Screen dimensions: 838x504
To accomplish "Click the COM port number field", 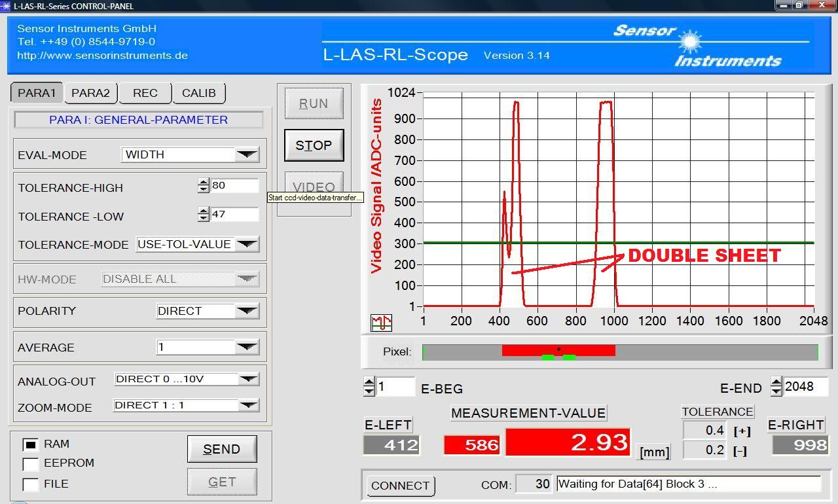I will coord(534,484).
